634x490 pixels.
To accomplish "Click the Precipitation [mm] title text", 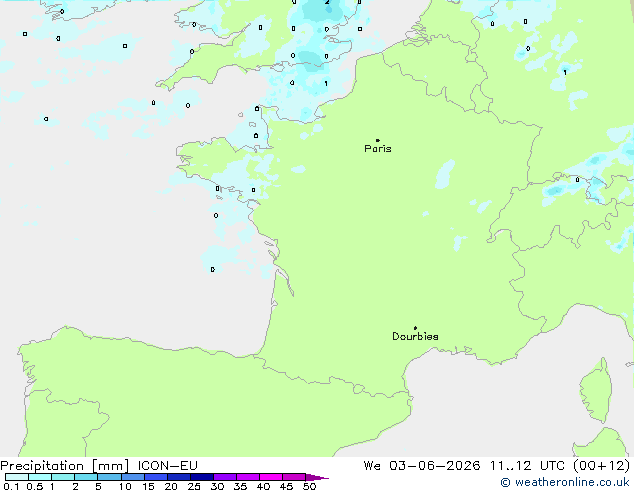I will pyautogui.click(x=65, y=466).
